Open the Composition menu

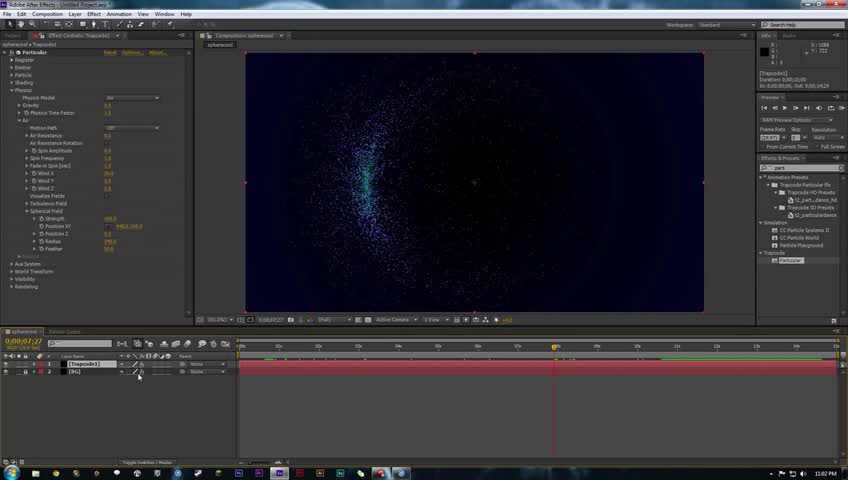pos(47,14)
